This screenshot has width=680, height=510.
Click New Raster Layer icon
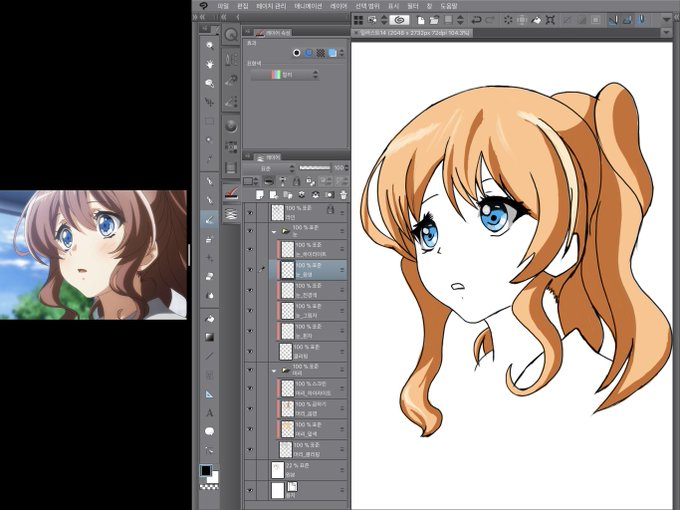260,195
